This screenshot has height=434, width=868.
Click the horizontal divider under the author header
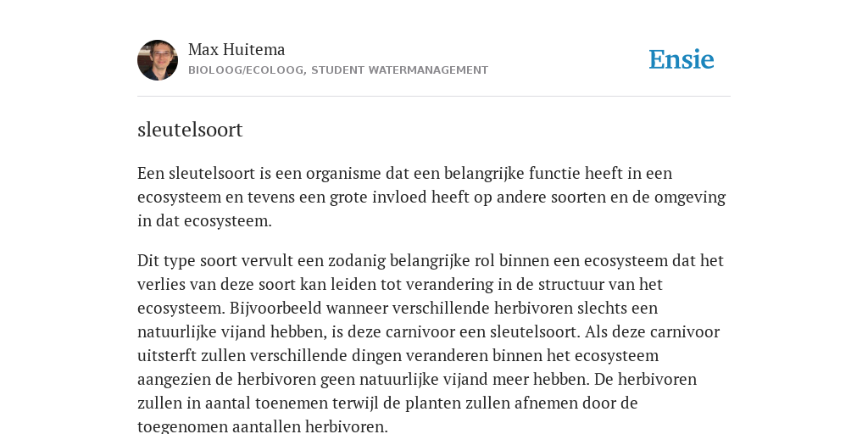click(434, 97)
